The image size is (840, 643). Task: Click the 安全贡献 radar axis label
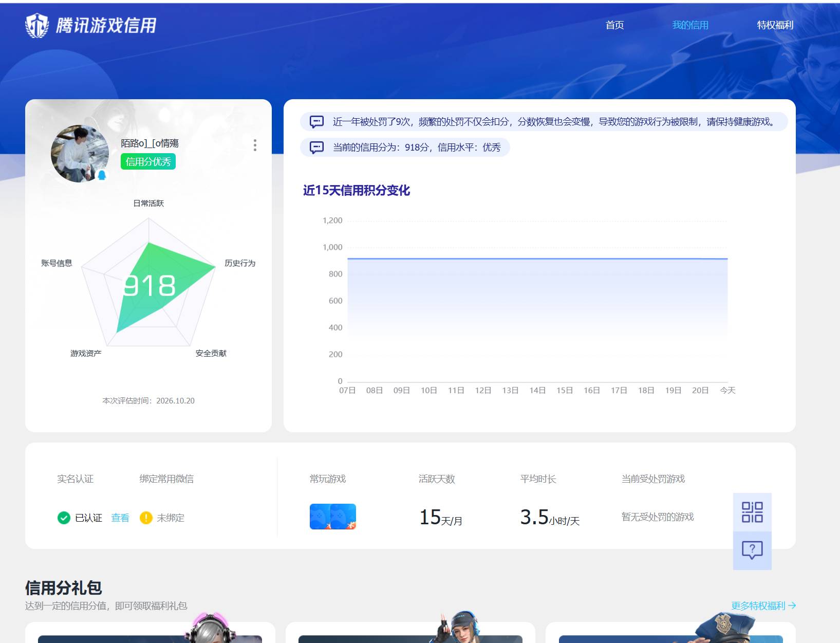pyautogui.click(x=211, y=354)
